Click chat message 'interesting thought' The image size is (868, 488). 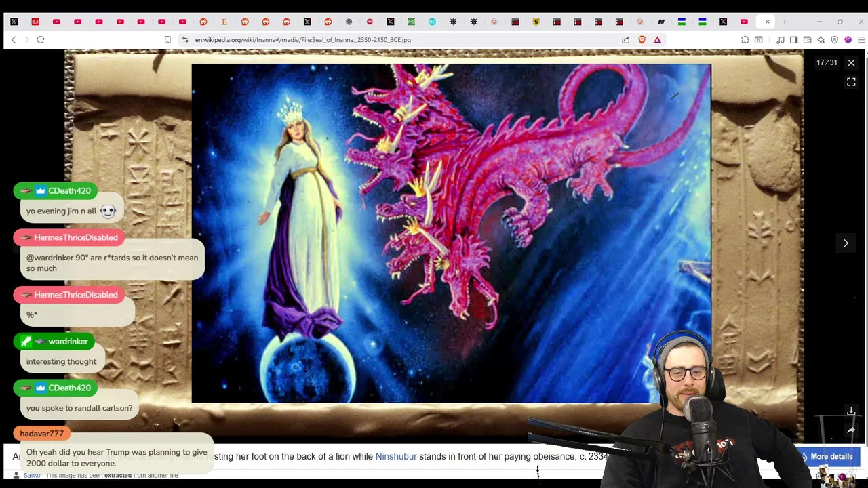tap(61, 361)
